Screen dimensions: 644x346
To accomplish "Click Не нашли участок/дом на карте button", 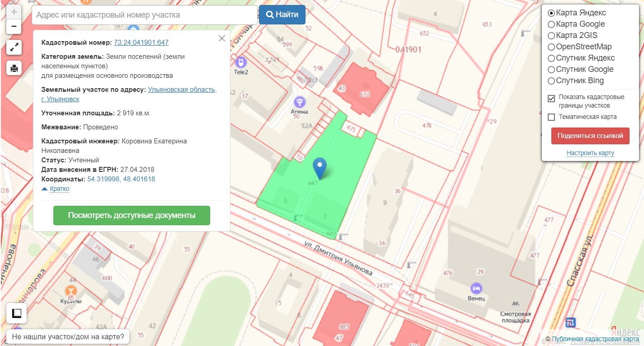I will click(x=68, y=337).
